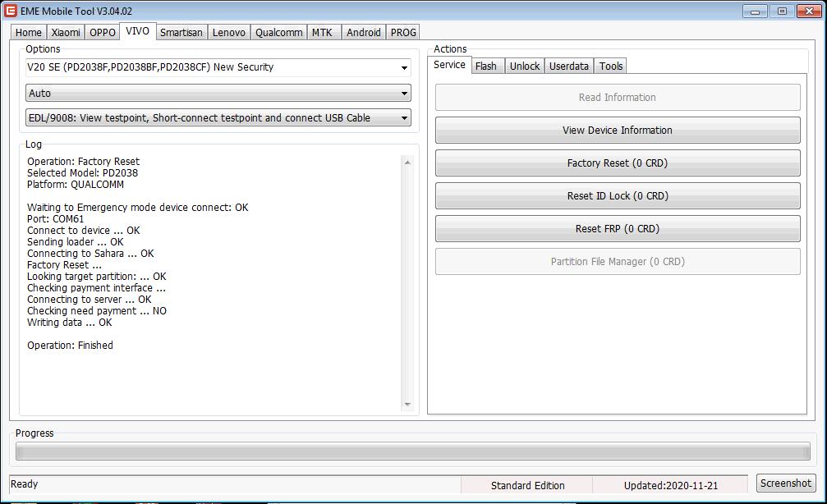The width and height of the screenshot is (827, 504).
Task: Open the MTK tab
Action: [x=322, y=32]
